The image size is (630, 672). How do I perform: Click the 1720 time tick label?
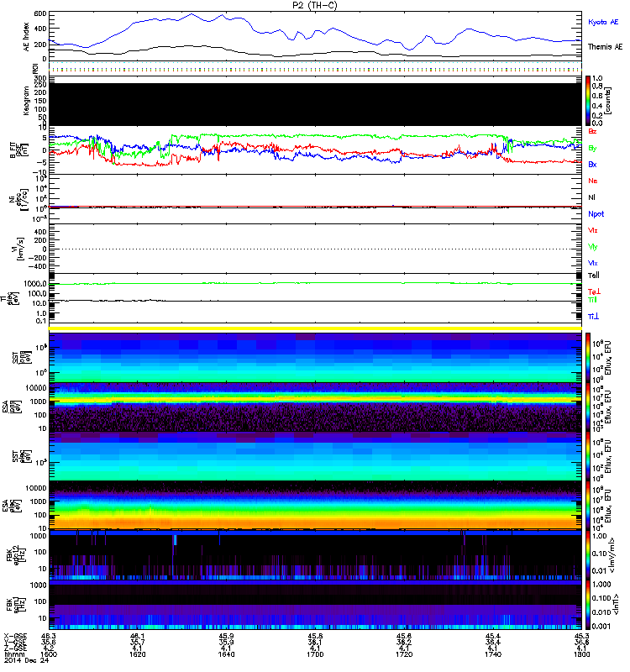[404, 654]
